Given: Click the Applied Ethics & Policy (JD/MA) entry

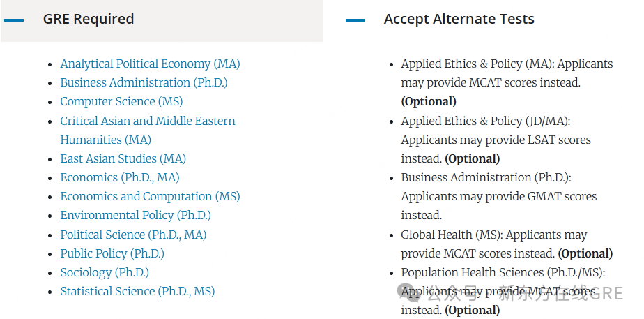Looking at the screenshot, I should coord(485,121).
